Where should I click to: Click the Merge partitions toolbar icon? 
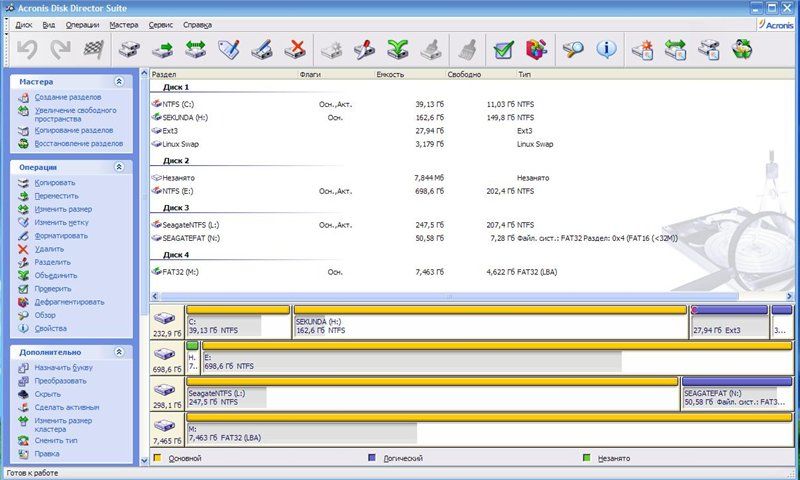pos(397,49)
